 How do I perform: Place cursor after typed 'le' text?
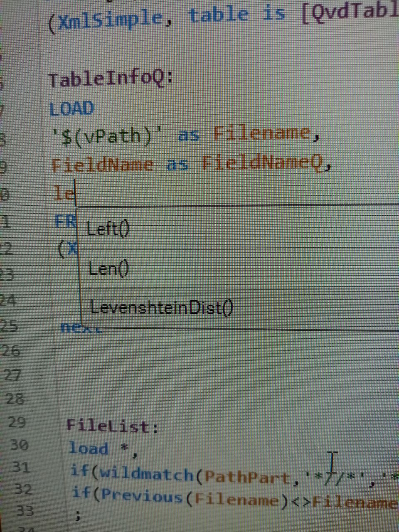(75, 193)
